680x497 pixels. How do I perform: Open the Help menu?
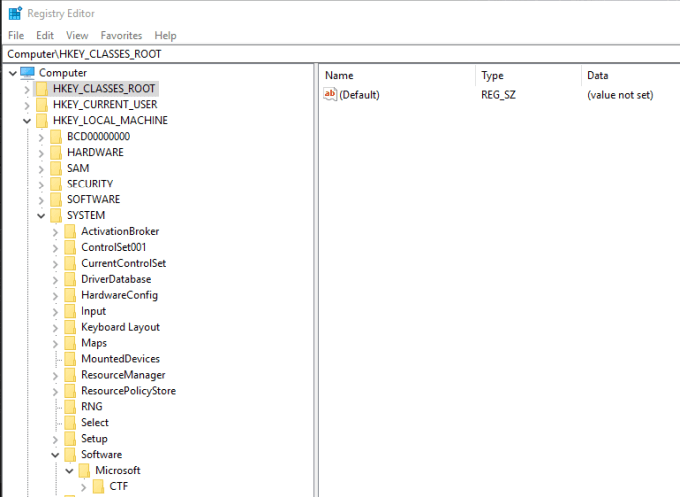[165, 36]
